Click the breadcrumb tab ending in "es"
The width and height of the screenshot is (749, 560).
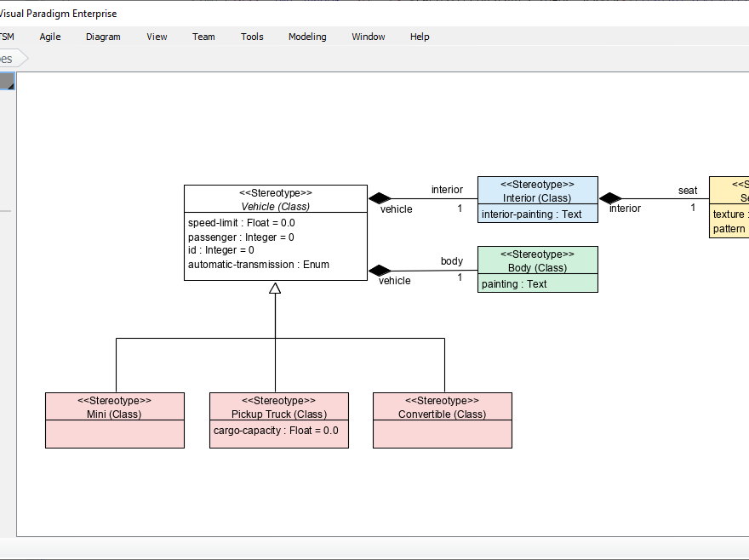coord(9,58)
